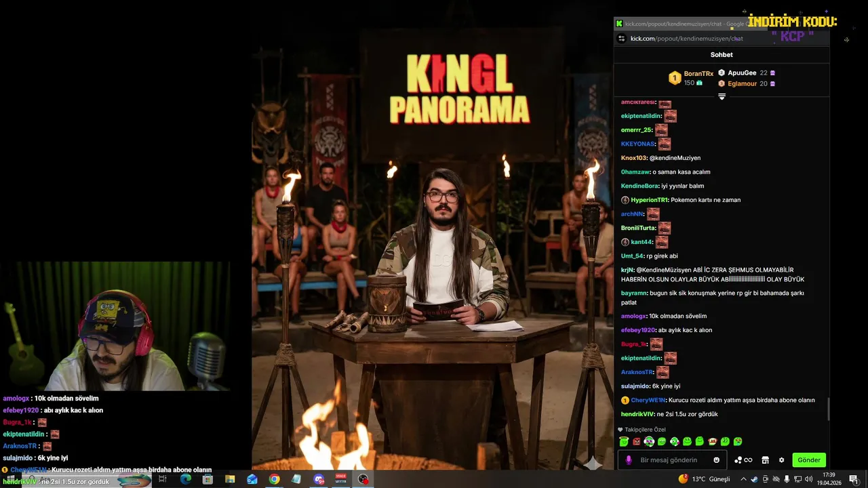868x488 pixels.
Task: Click the purple microphone icon in chat input
Action: pyautogui.click(x=629, y=460)
